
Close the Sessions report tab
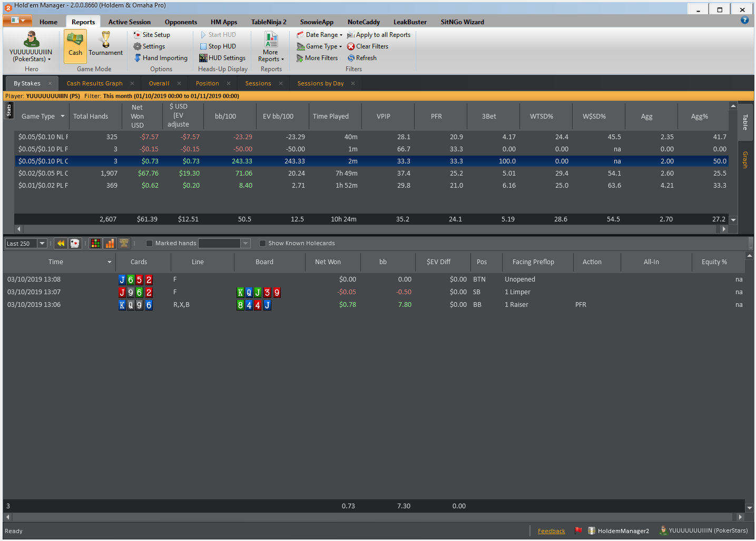[x=281, y=83]
